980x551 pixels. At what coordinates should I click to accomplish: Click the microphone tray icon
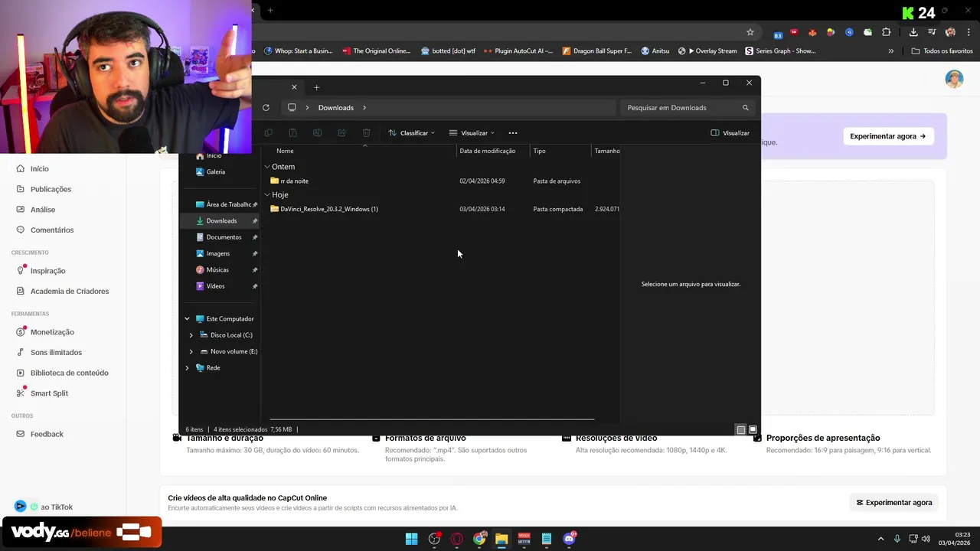[x=897, y=539]
